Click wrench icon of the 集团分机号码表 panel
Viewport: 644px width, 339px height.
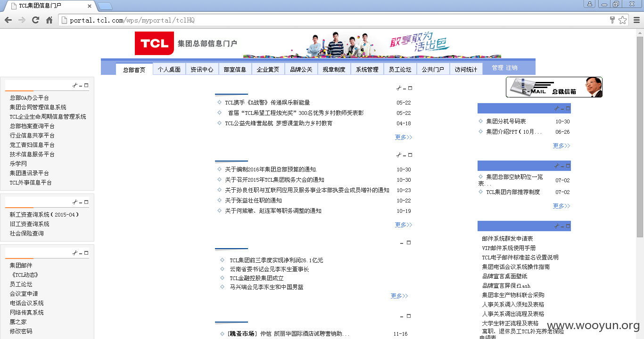pos(556,108)
